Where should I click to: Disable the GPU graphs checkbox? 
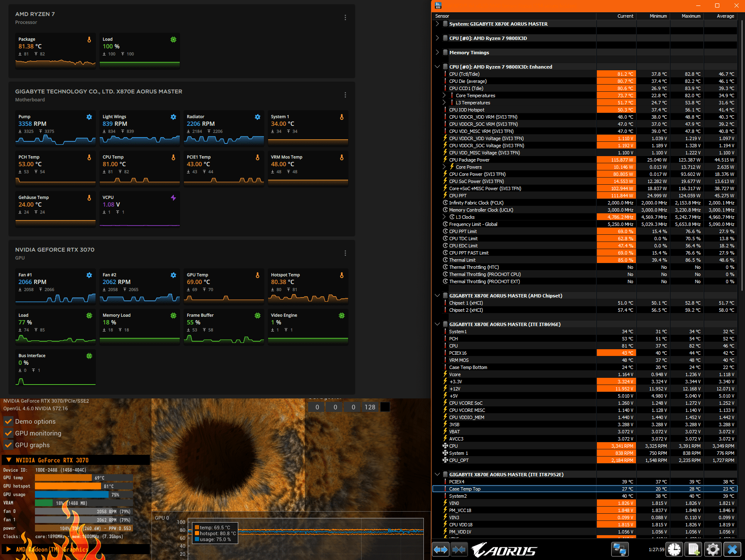tap(8, 445)
